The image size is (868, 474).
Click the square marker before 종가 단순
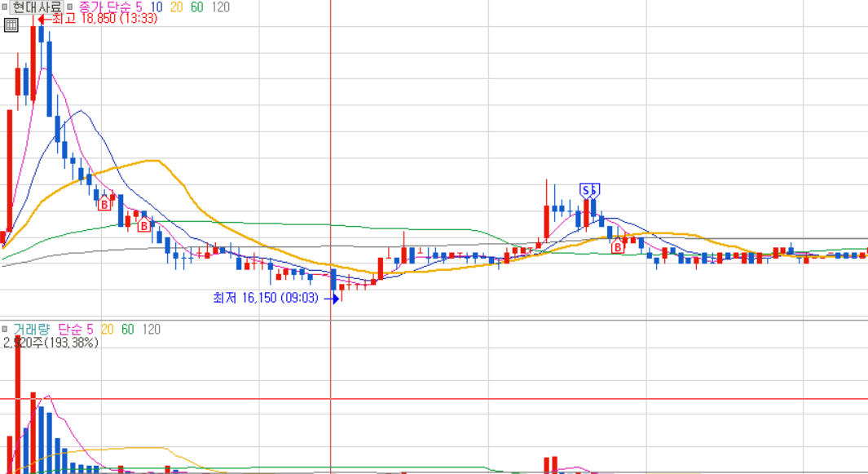point(70,7)
